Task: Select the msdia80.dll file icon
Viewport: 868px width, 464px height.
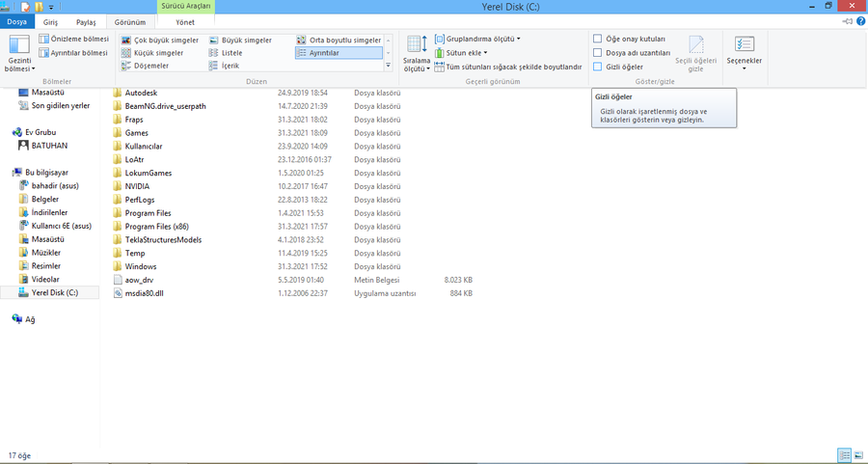Action: (118, 293)
